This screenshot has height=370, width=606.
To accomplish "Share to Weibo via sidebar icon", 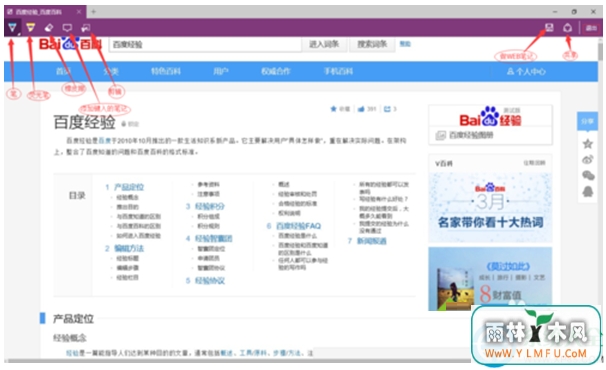I will click(x=588, y=159).
